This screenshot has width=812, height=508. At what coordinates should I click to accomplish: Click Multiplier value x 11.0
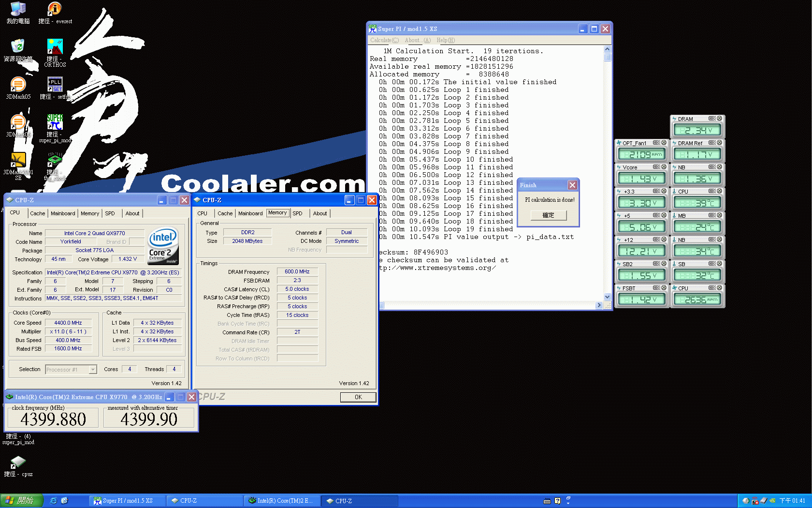click(x=68, y=331)
